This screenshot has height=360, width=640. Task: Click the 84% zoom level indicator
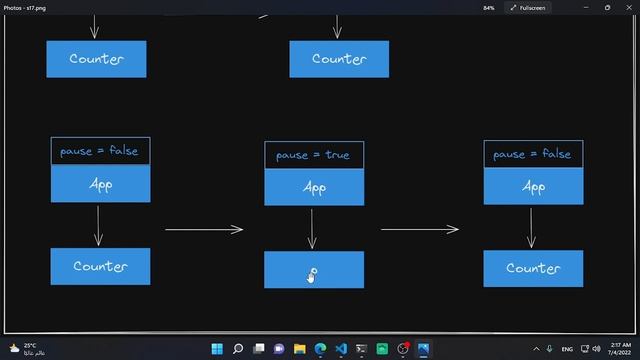point(489,8)
